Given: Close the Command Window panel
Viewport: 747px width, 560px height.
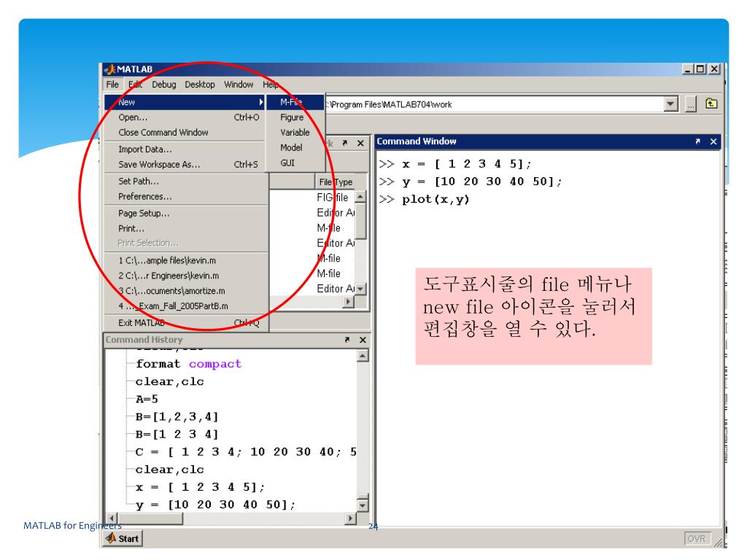Looking at the screenshot, I should click(713, 141).
